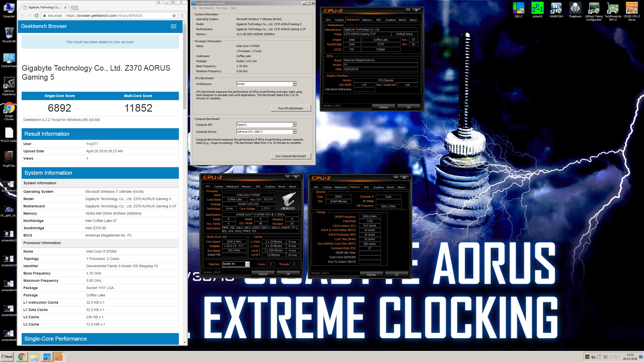Click the action center flag tray icon
Screen dimensions: 644x362
tap(618, 357)
